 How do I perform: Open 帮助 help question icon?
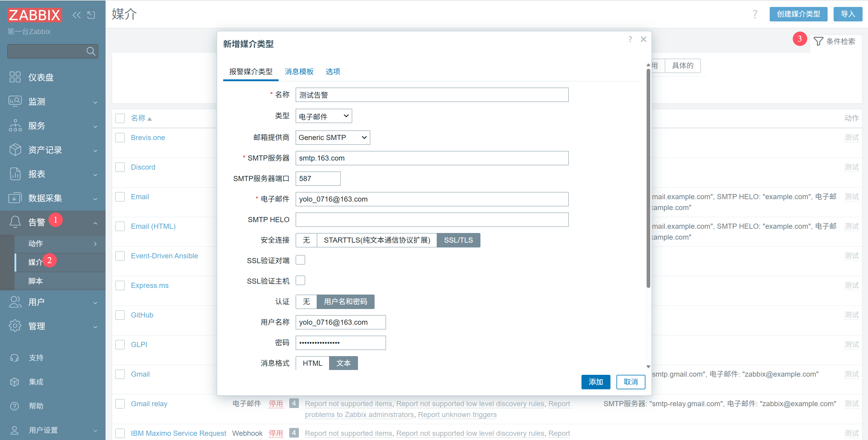tap(14, 406)
